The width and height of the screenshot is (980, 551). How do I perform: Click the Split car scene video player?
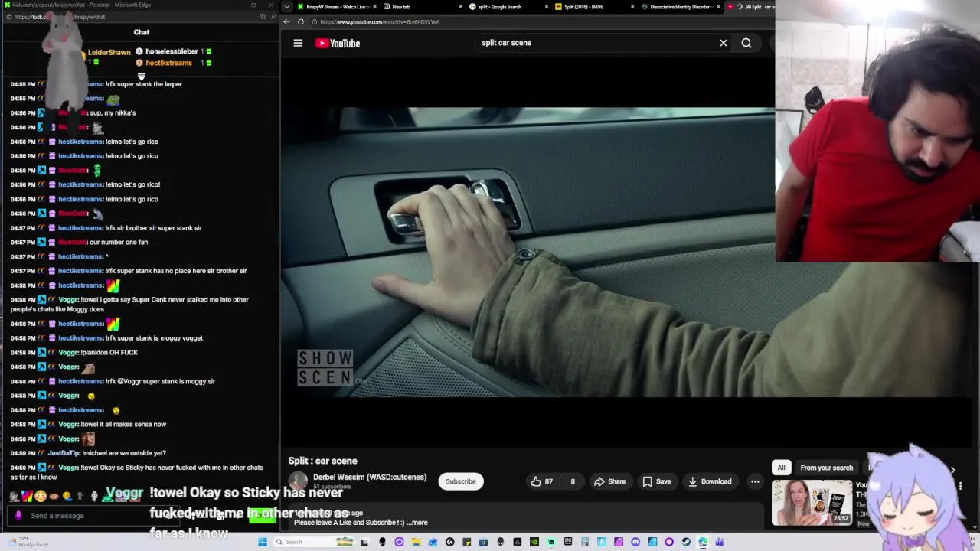point(528,253)
